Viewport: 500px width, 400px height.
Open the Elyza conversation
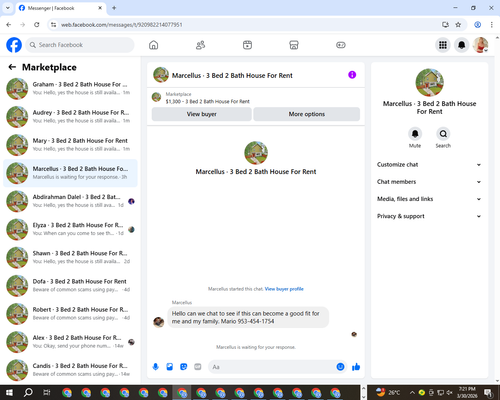(x=70, y=229)
